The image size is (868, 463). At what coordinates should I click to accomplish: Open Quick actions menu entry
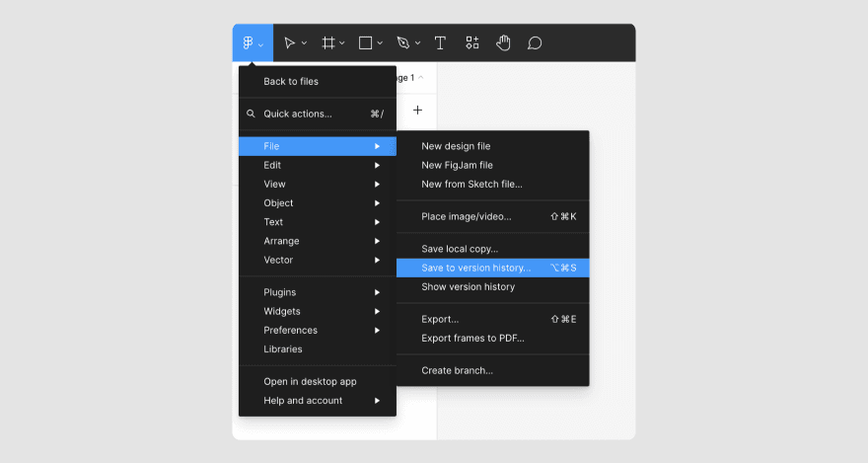pos(318,114)
